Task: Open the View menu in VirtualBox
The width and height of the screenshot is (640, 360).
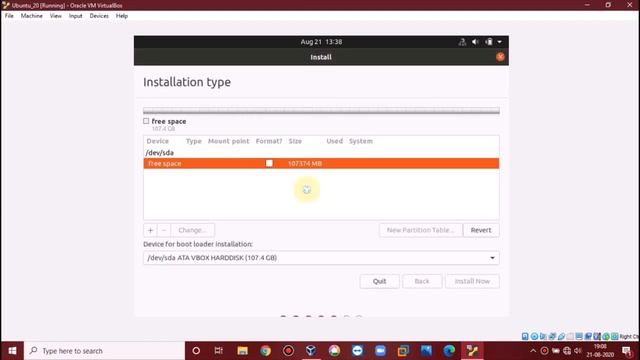Action: 56,16
